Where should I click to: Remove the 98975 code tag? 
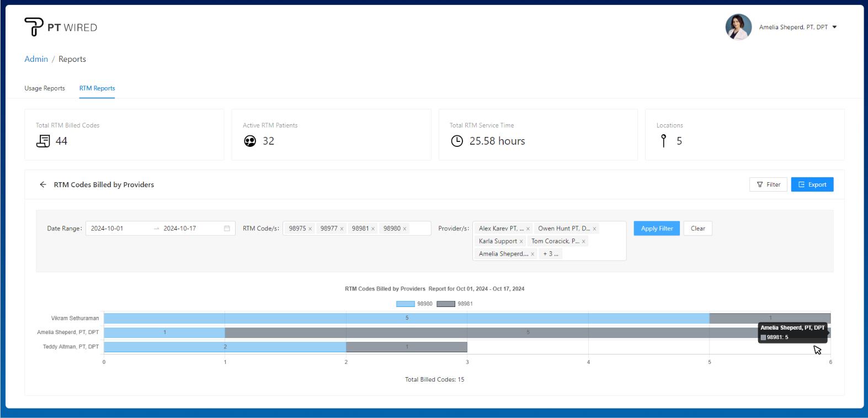coord(310,229)
